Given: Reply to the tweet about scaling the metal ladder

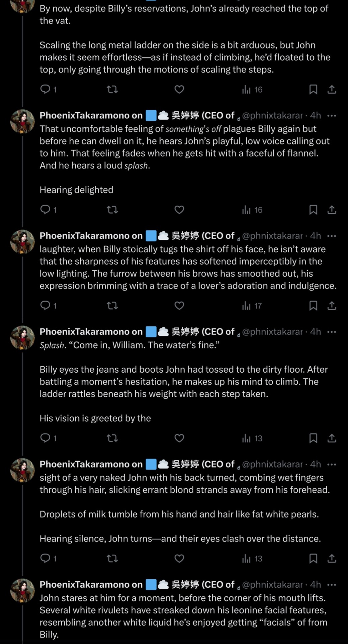Looking at the screenshot, I should 45,89.
